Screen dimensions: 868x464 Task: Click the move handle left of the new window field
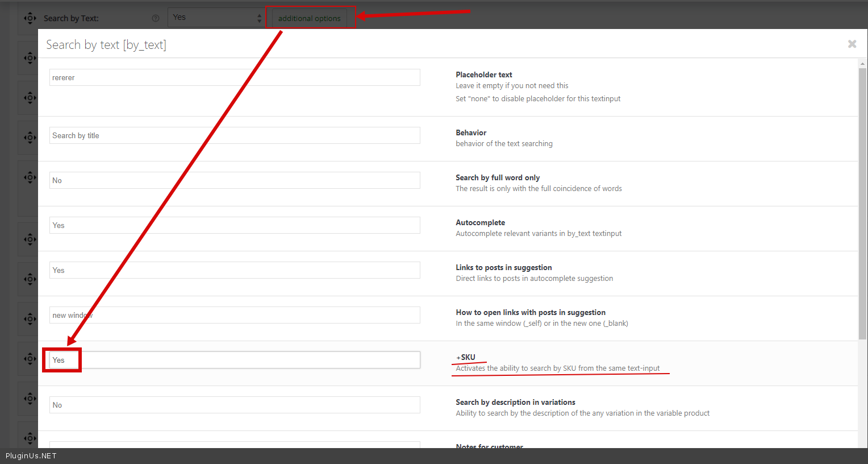[30, 319]
